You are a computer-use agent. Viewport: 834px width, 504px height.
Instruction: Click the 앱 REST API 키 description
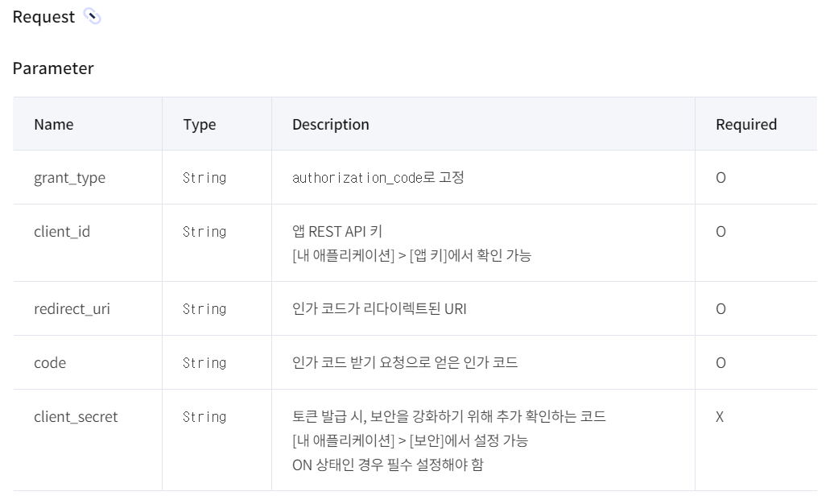[x=337, y=232]
